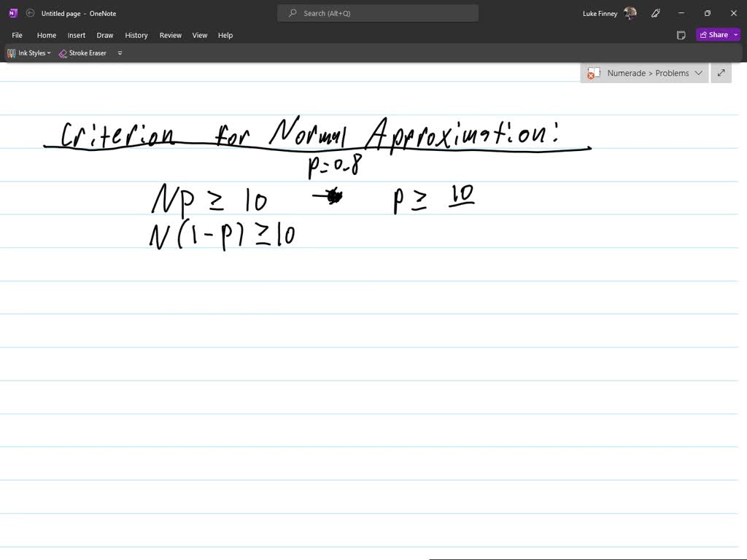Switch to the Home ribbon tab
Viewport: 747px width, 560px height.
(x=46, y=34)
